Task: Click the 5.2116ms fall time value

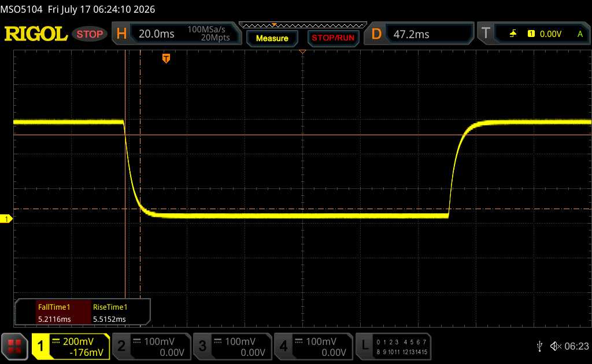Action: tap(54, 319)
